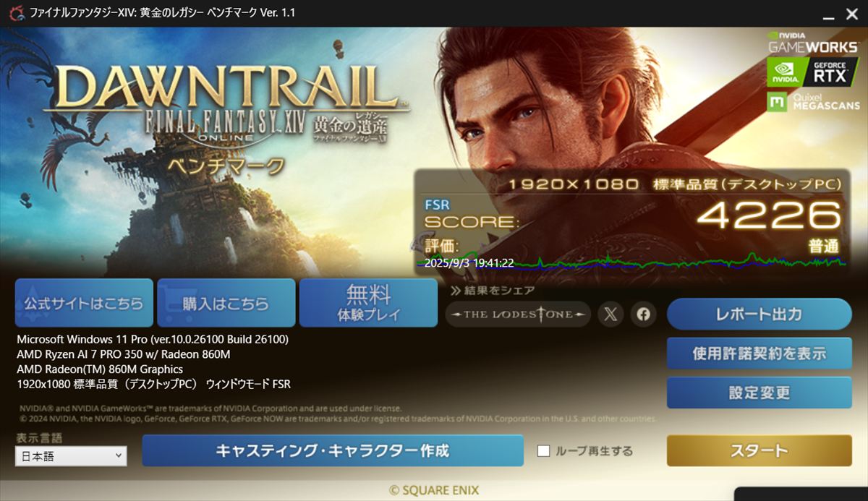
Task: Click the 購入はこちら button
Action: (x=226, y=303)
